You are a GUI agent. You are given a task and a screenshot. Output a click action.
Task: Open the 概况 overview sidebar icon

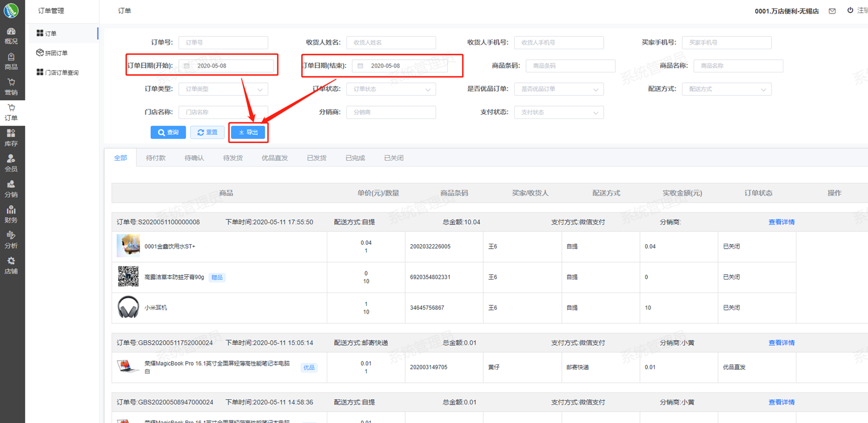pyautogui.click(x=11, y=36)
